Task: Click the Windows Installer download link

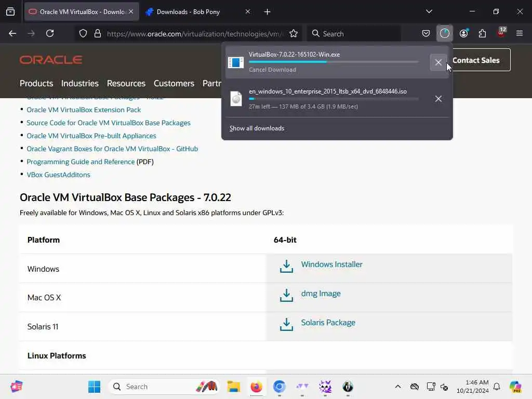Action: pos(331,264)
